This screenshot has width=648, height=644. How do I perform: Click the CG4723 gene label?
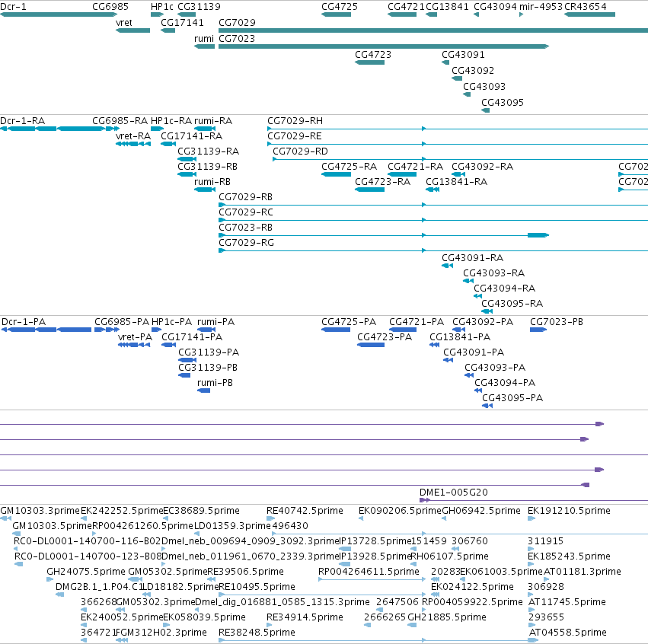373,55
